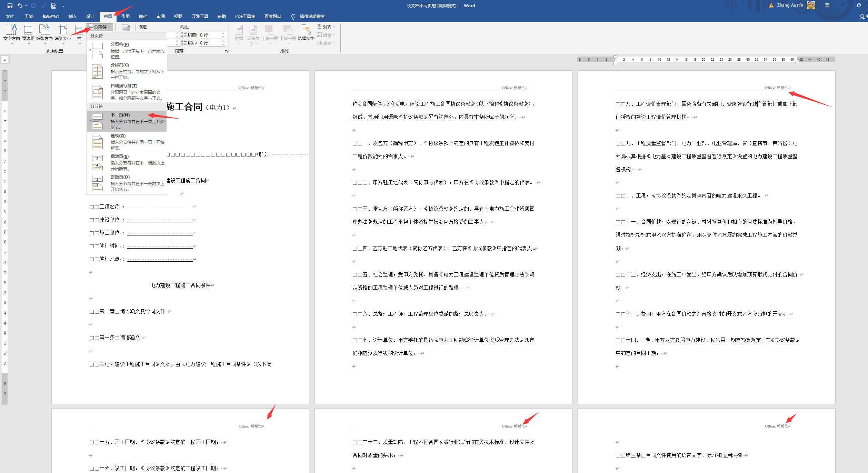This screenshot has height=473, width=868.
Task: Switch to the 开始 tab
Action: coord(29,16)
